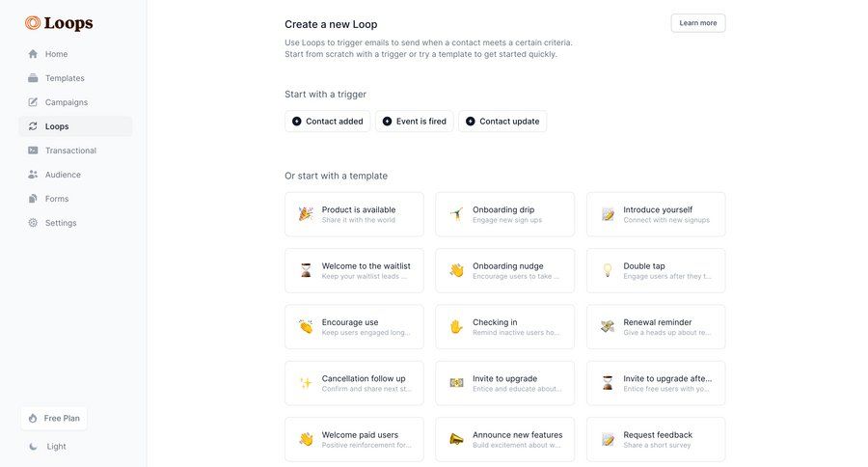Click the Settings gear icon

pyautogui.click(x=33, y=223)
